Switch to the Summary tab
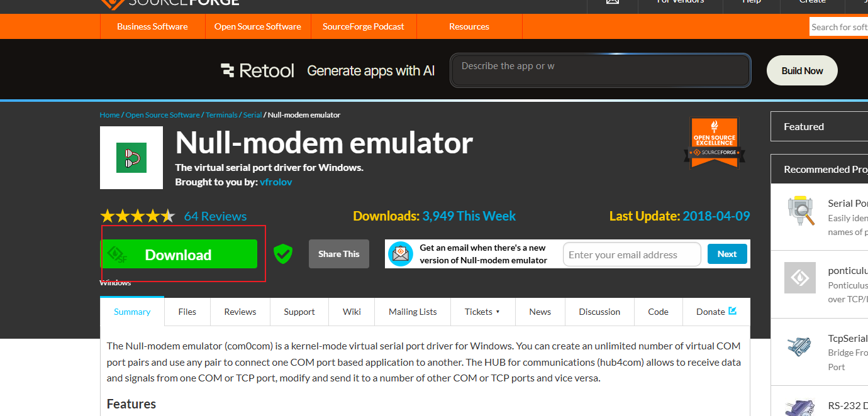Viewport: 868px width, 416px height. (132, 312)
